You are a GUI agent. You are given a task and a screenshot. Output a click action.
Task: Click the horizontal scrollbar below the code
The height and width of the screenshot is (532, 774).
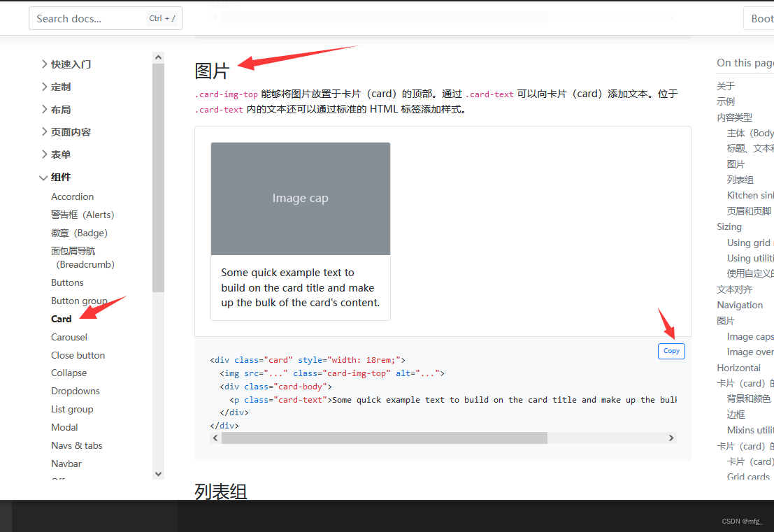(384, 437)
